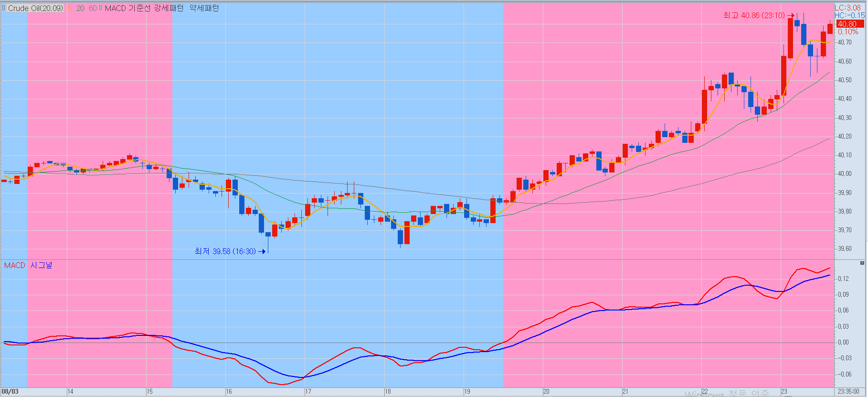Click the 0.10% change value

pyautogui.click(x=848, y=32)
